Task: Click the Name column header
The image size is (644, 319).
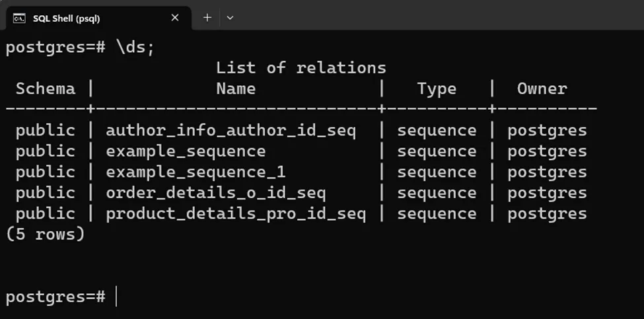Action: 236,89
